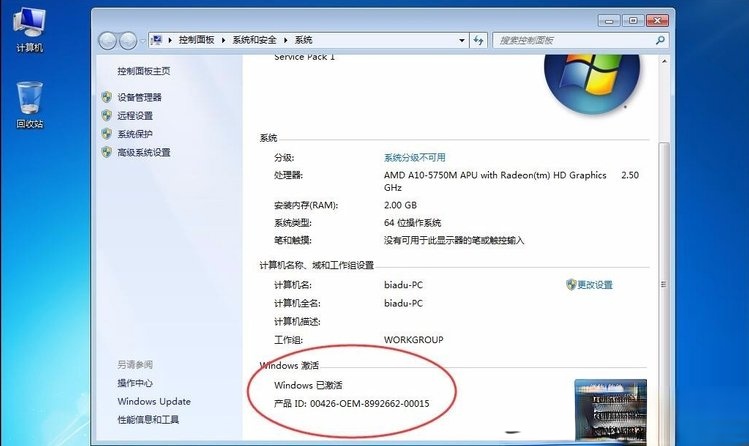This screenshot has width=749, height=446.
Task: Click shield icon next to 远程设置
Action: tap(107, 115)
